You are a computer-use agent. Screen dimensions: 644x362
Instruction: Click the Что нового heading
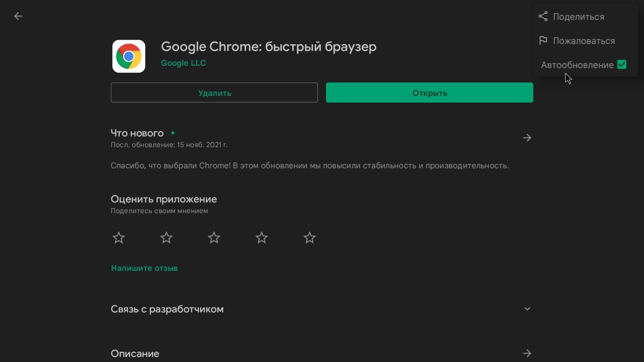pyautogui.click(x=137, y=133)
